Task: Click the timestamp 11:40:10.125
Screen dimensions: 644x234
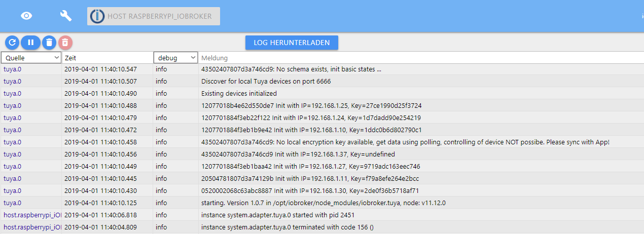Action: click(x=100, y=203)
